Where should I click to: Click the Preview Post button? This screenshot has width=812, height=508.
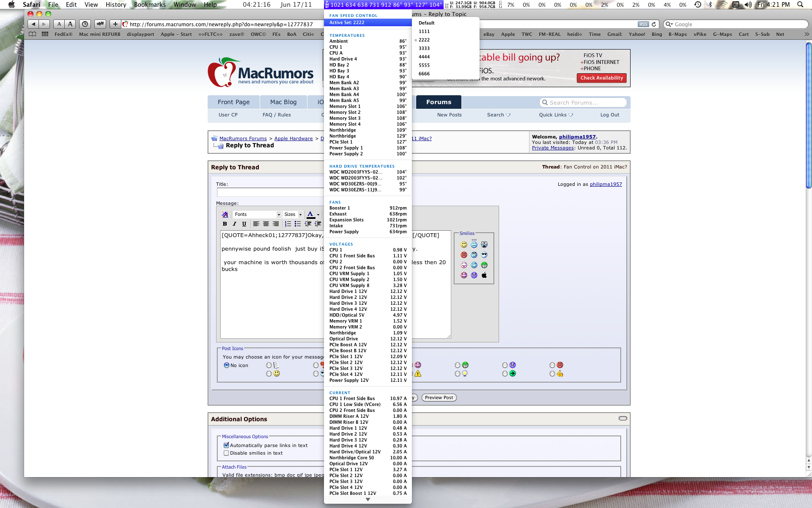[x=439, y=398]
